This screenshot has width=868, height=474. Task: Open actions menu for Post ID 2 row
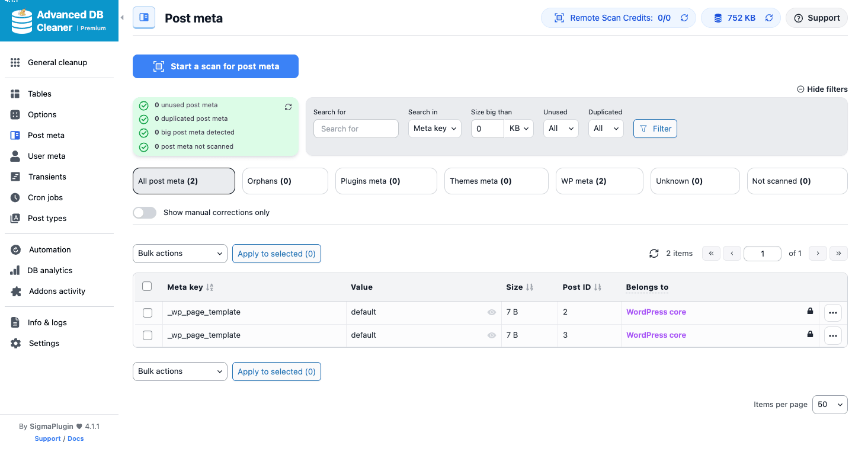pyautogui.click(x=833, y=313)
